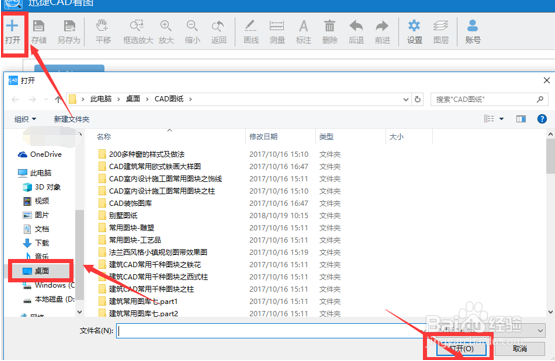Screen dimensions: 555x361
Task: Click the dialog back navigation arrow
Action: tap(15, 99)
